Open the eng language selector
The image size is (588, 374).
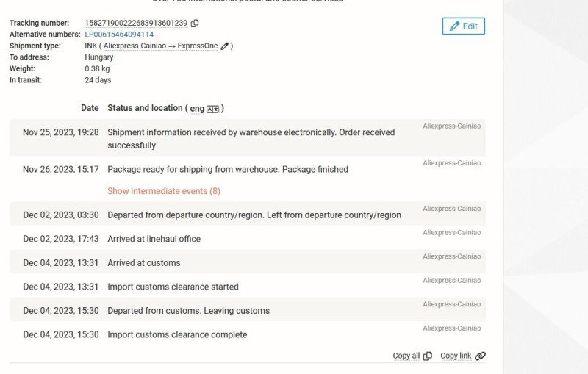[197, 109]
